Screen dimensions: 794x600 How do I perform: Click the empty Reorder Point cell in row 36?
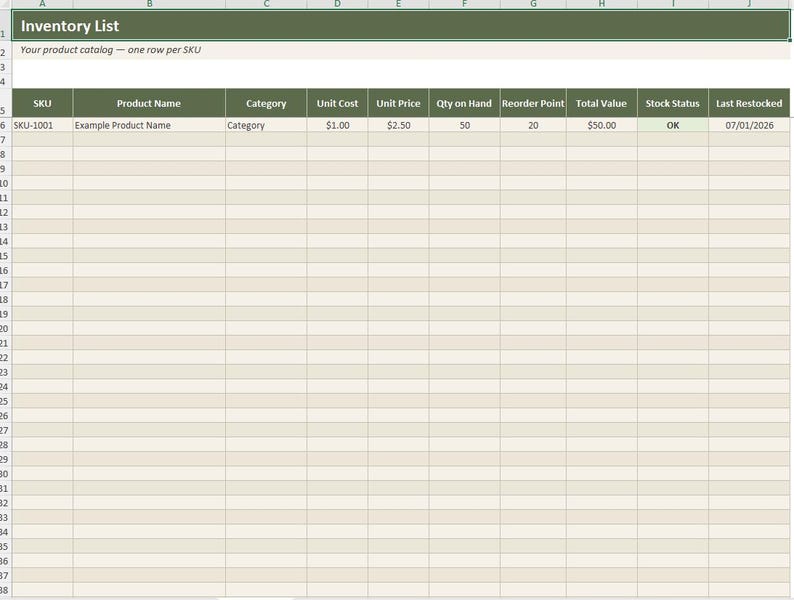click(533, 561)
